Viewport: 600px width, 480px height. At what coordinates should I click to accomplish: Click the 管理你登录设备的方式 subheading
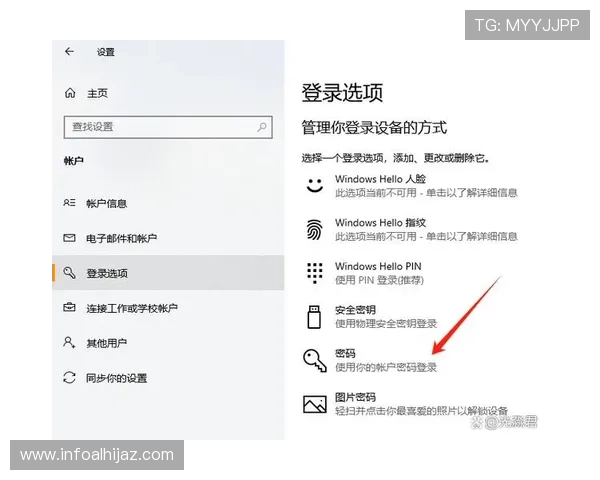(x=374, y=127)
